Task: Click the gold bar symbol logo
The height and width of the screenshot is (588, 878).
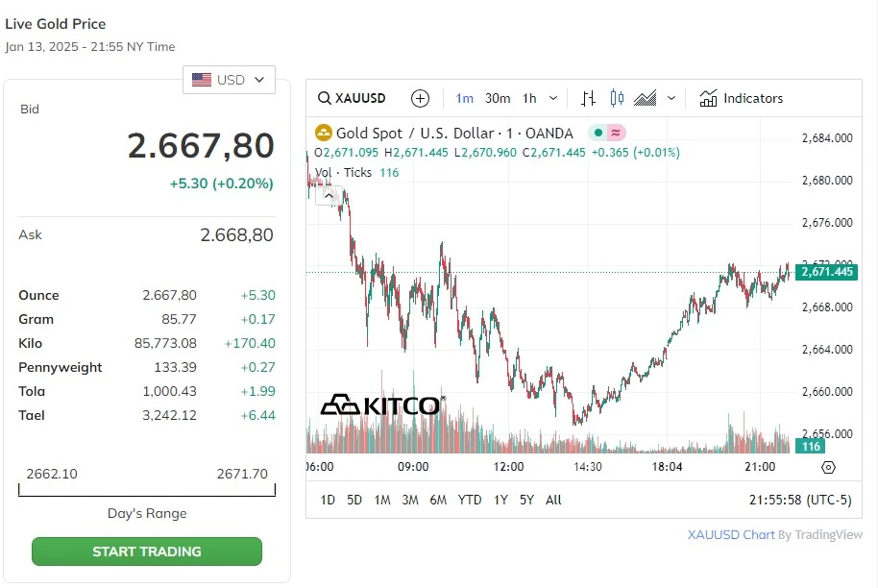Action: click(x=324, y=134)
